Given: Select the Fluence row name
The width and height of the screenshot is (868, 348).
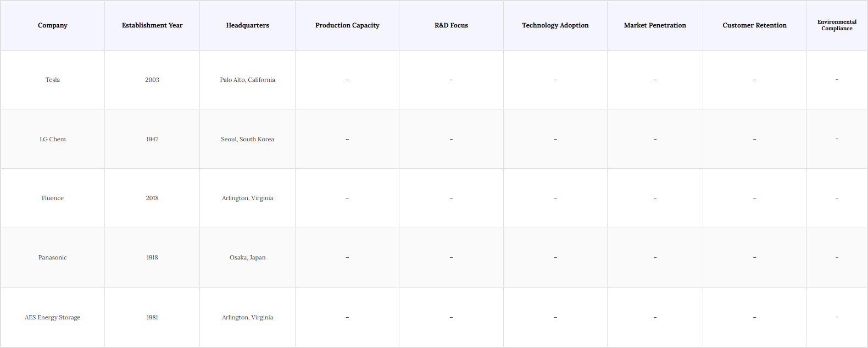Looking at the screenshot, I should point(53,198).
